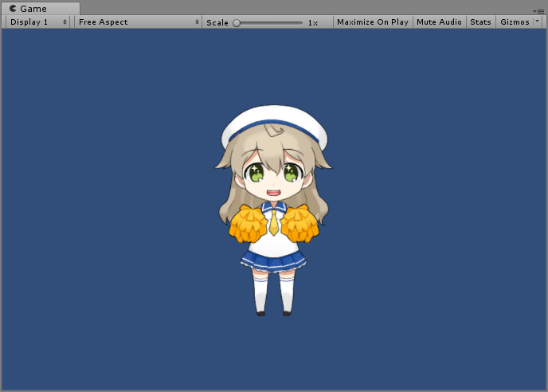Switch to the Game tab
This screenshot has width=548, height=392.
(39, 8)
